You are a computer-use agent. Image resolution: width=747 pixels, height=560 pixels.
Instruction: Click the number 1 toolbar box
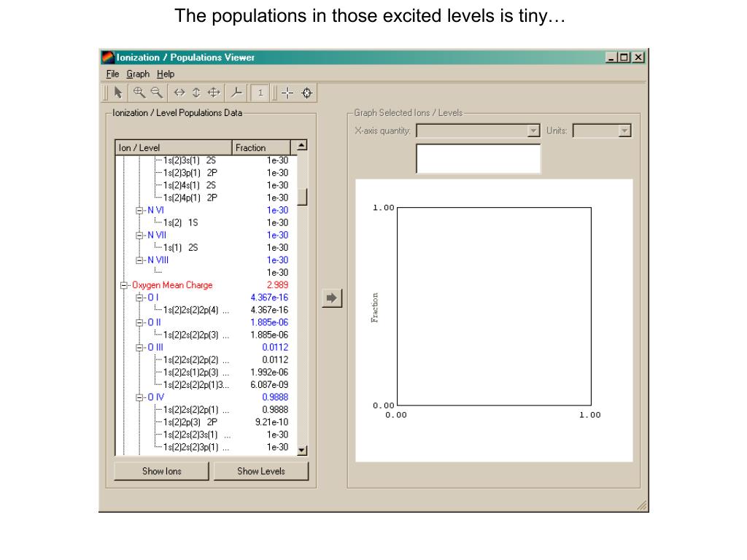tap(260, 93)
